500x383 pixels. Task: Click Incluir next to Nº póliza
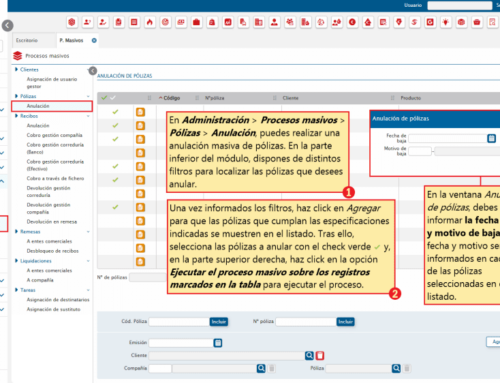[x=345, y=322]
